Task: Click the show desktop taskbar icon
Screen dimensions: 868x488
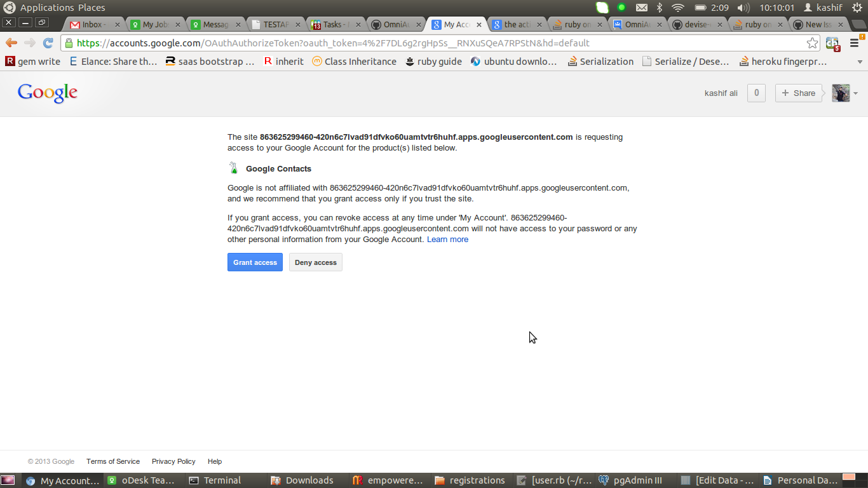Action: 8,480
